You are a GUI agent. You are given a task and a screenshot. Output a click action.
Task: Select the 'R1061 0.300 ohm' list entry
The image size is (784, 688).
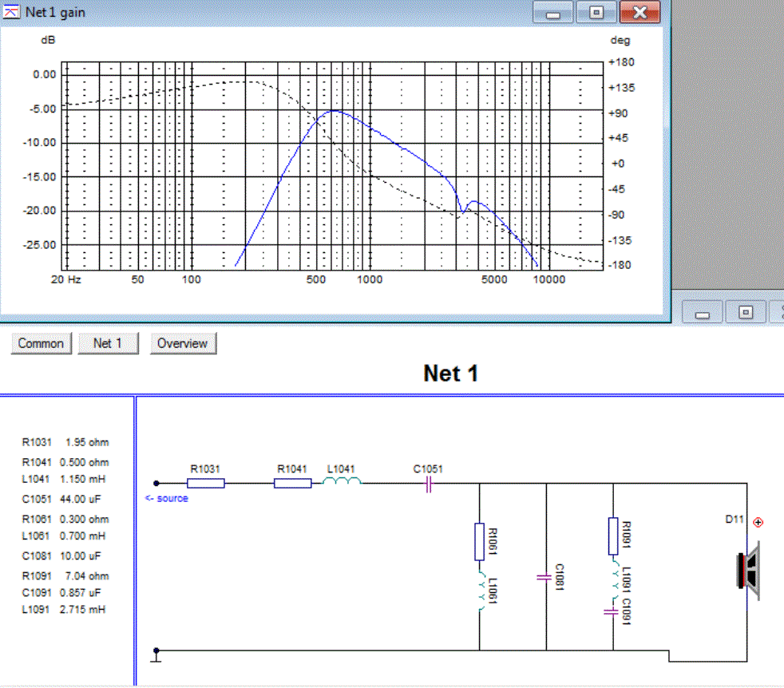tap(65, 520)
